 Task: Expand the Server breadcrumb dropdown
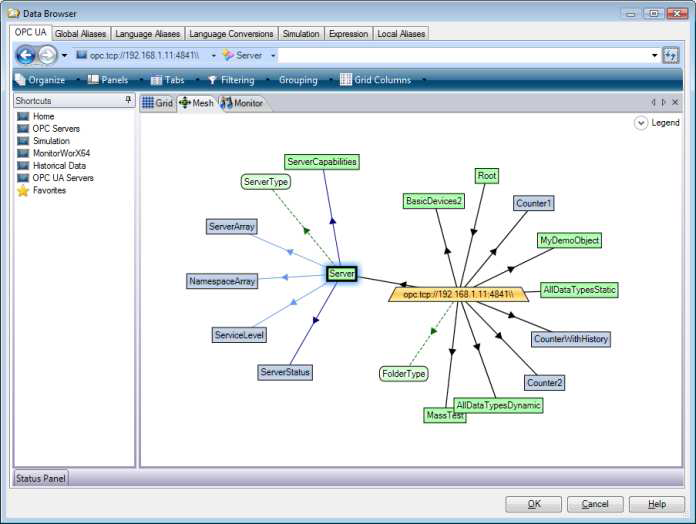click(273, 56)
